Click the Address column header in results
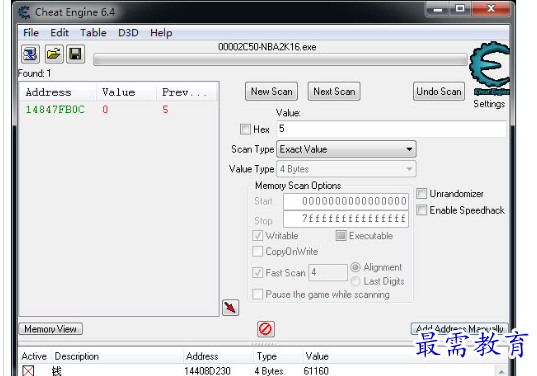The width and height of the screenshot is (537, 376). [58, 92]
